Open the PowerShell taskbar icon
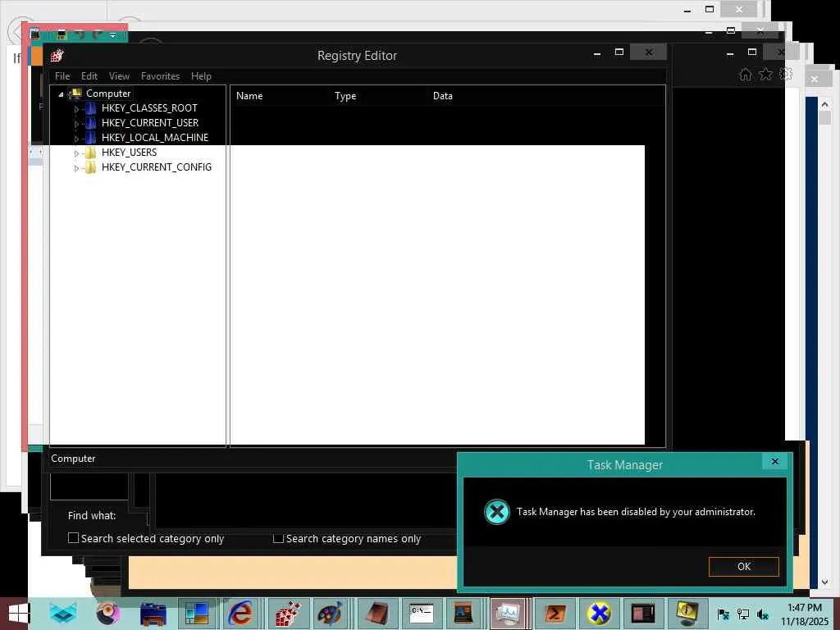The width and height of the screenshot is (840, 630). click(x=555, y=614)
